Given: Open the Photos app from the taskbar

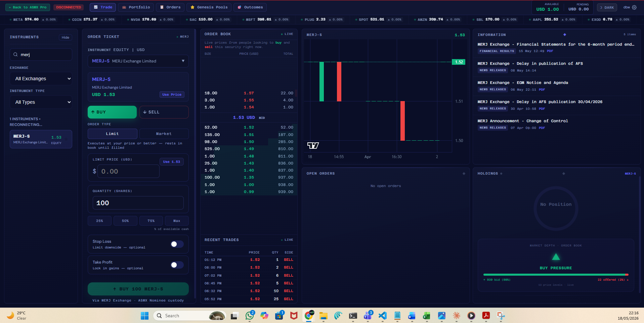Looking at the screenshot, I should point(442,316).
